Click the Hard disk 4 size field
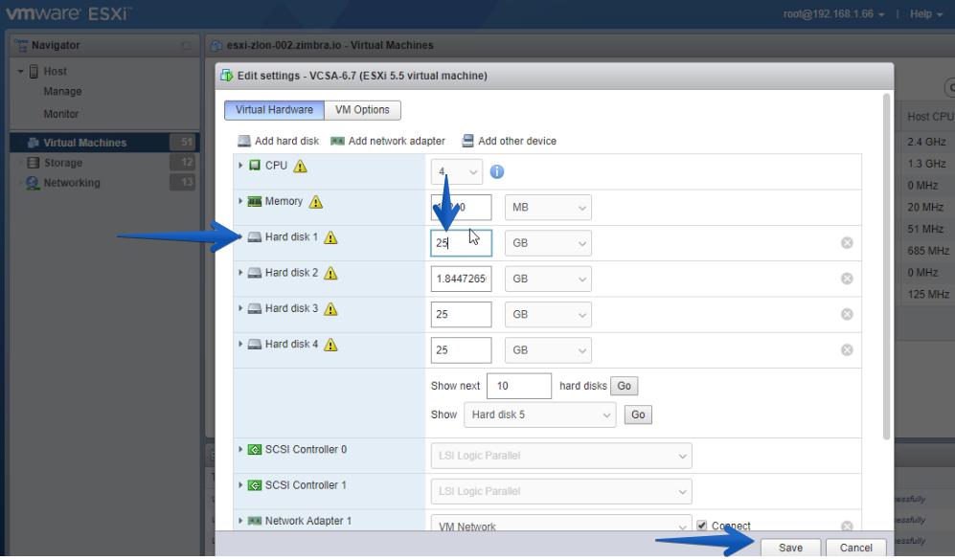 click(x=461, y=350)
